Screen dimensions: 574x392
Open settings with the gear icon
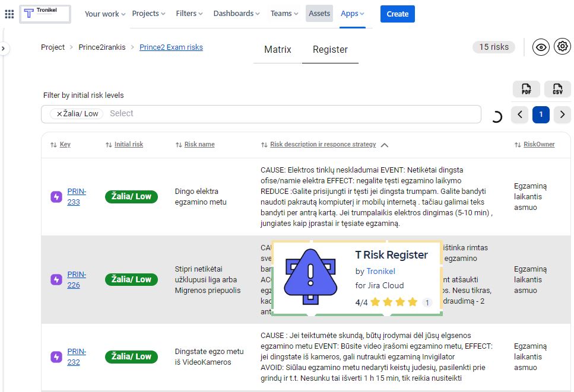click(x=562, y=46)
